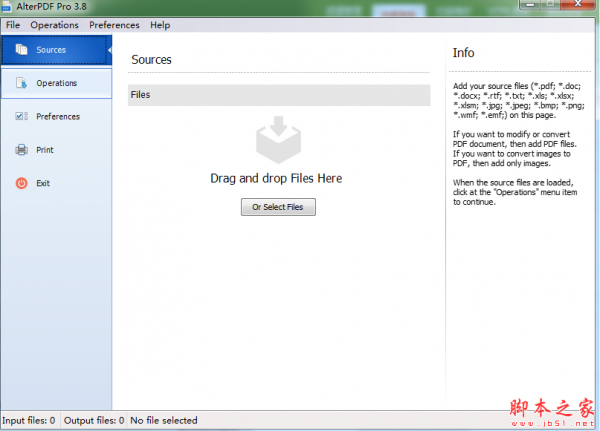The image size is (600, 431).
Task: Click the Preferences checklist icon in sidebar
Action: click(x=21, y=116)
